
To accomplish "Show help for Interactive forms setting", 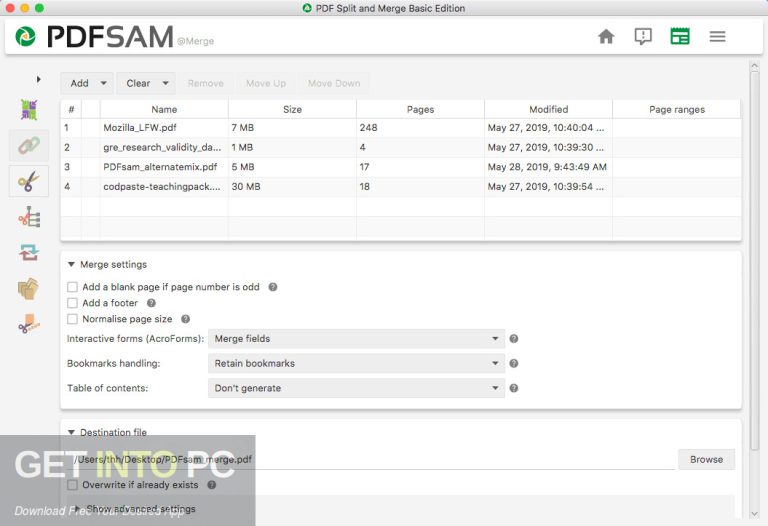I will pyautogui.click(x=514, y=339).
